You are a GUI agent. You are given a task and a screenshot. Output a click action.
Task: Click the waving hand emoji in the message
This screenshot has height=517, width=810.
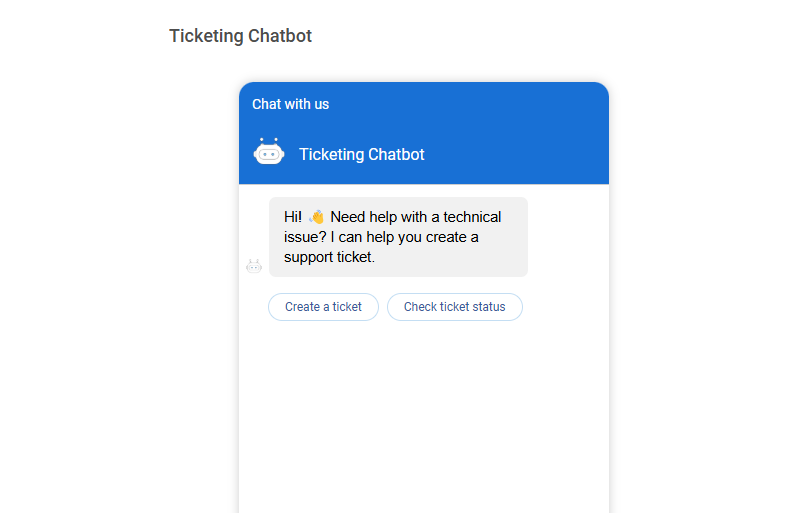click(316, 217)
